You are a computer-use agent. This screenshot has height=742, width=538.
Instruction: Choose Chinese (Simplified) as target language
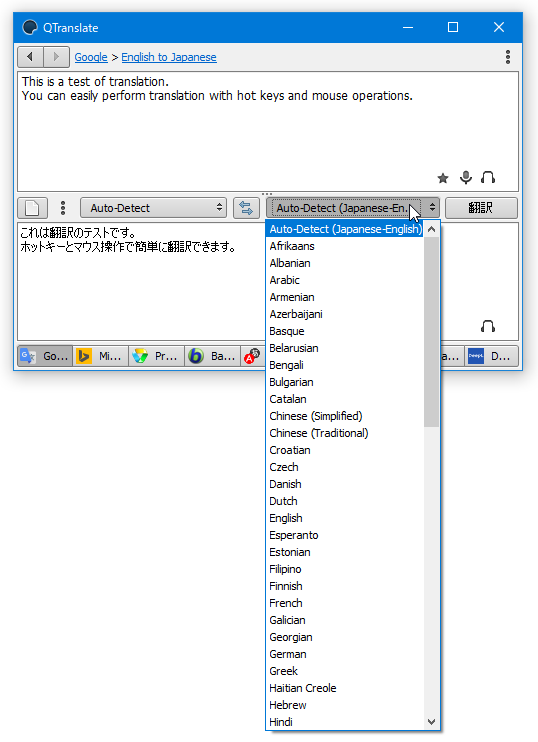[344, 416]
